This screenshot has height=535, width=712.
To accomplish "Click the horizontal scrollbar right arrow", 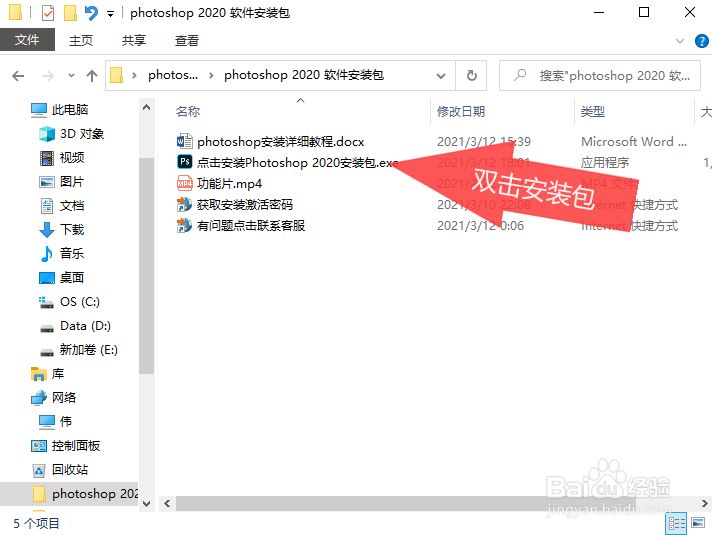I will coord(704,504).
